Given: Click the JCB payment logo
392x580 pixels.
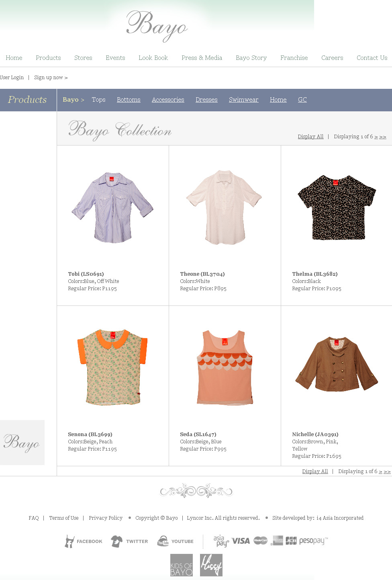Looking at the screenshot, I should coord(291,541).
